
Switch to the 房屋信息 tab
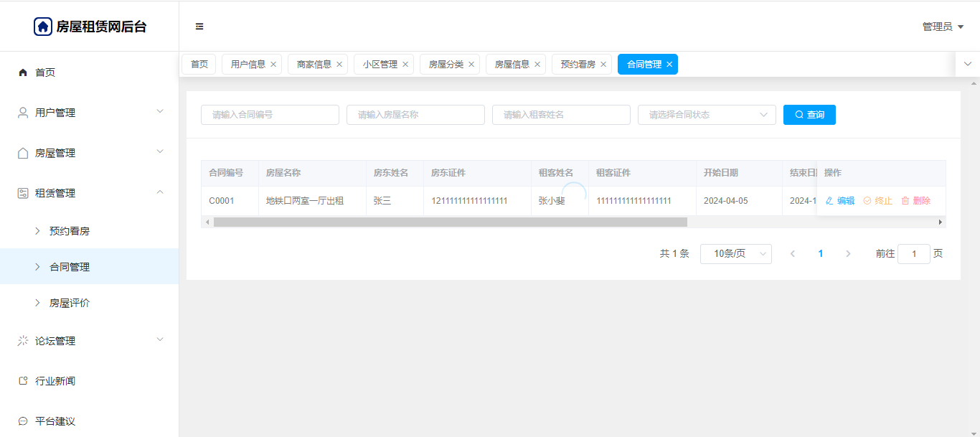[512, 65]
